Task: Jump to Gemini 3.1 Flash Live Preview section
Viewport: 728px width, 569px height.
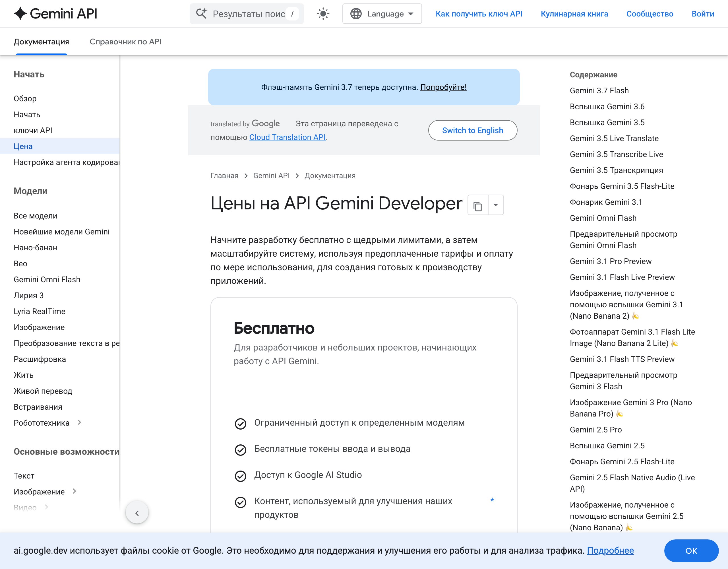Action: pyautogui.click(x=622, y=277)
